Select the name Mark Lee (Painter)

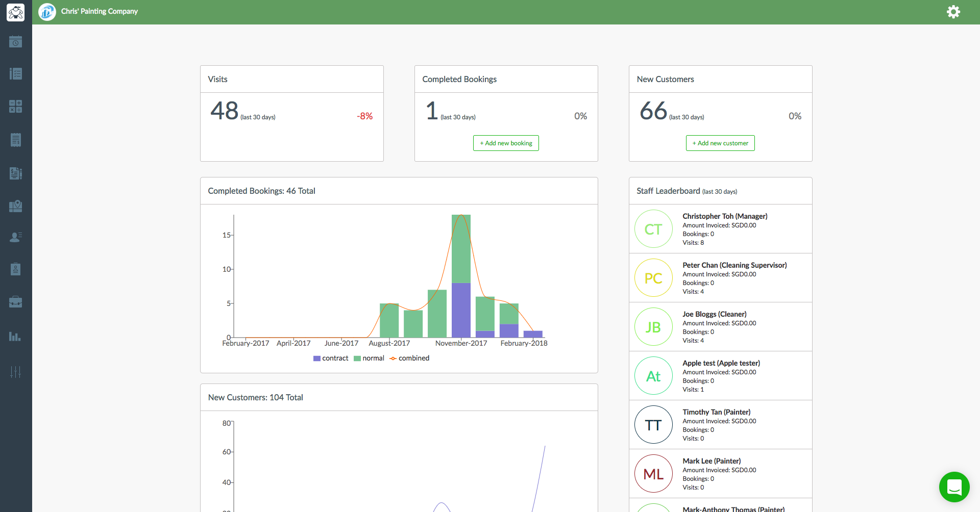tap(712, 461)
